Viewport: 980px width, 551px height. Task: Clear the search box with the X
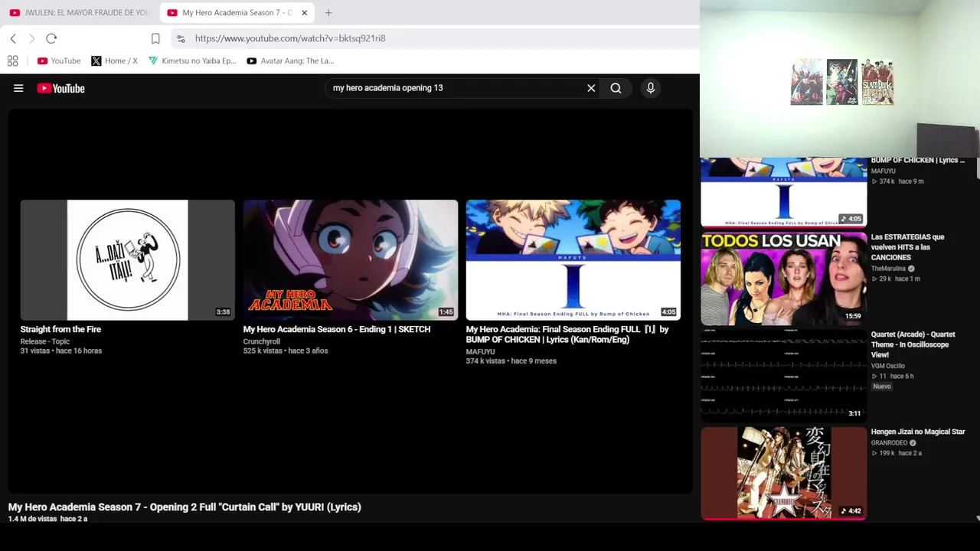[591, 88]
